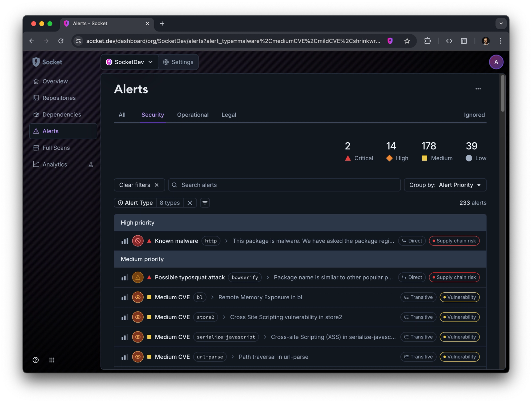The image size is (532, 403).
Task: Toggle the eye icon on bl CVE row
Action: (138, 297)
